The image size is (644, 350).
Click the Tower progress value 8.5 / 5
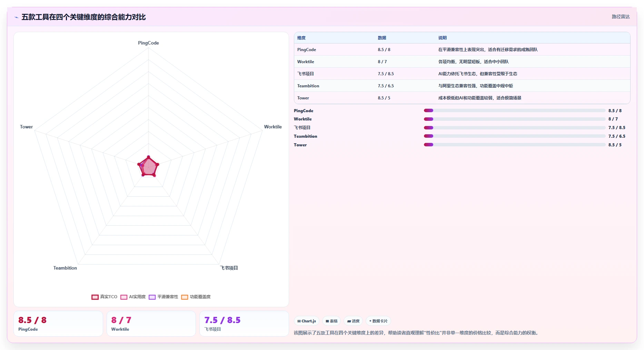[x=615, y=145]
